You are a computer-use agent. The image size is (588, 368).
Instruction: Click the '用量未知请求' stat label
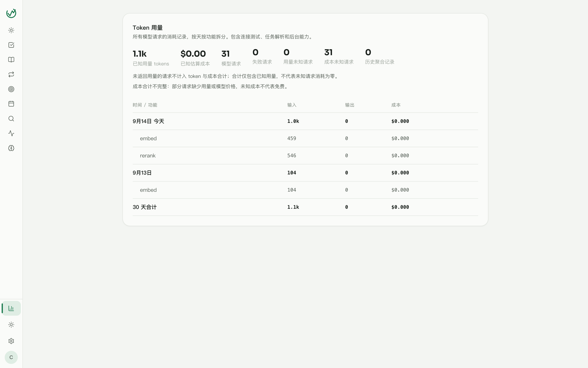298,62
